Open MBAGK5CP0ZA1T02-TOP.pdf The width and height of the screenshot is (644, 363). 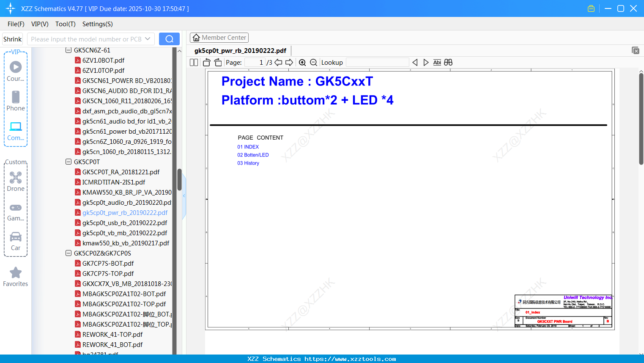coord(124,304)
